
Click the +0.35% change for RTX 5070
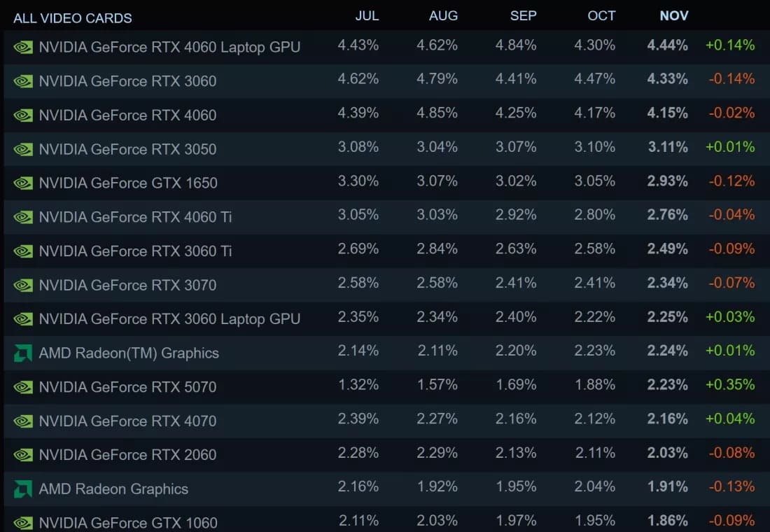[x=730, y=385]
